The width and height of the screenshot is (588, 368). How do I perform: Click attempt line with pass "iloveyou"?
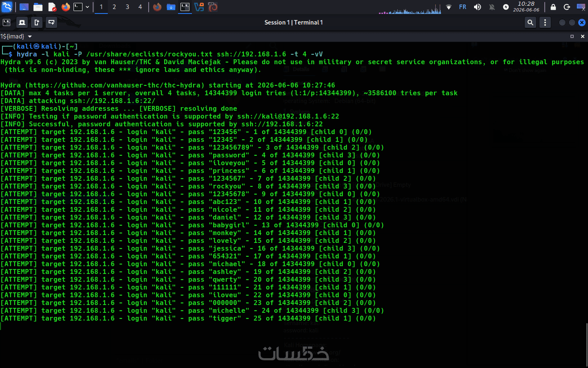tap(190, 163)
